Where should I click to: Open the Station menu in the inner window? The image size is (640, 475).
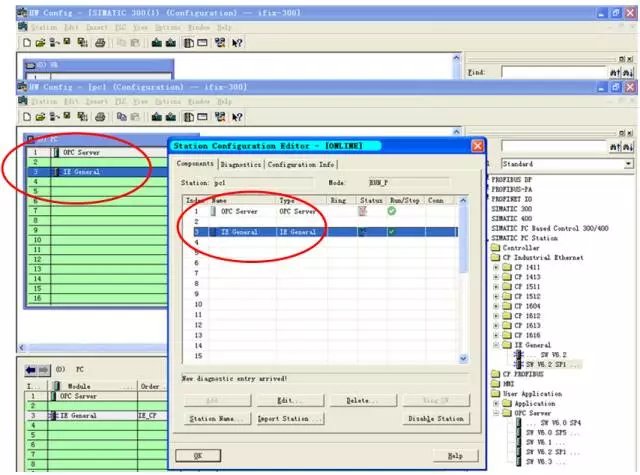[44, 102]
